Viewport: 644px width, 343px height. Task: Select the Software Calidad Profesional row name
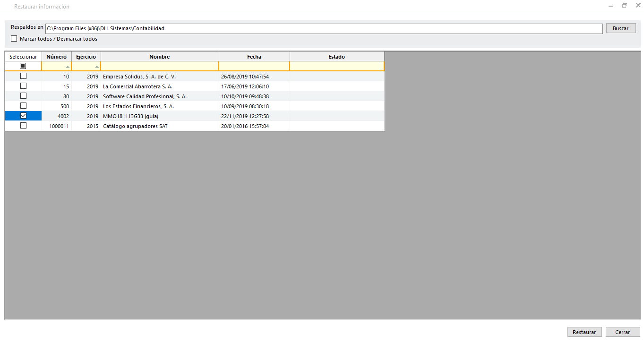coord(145,96)
